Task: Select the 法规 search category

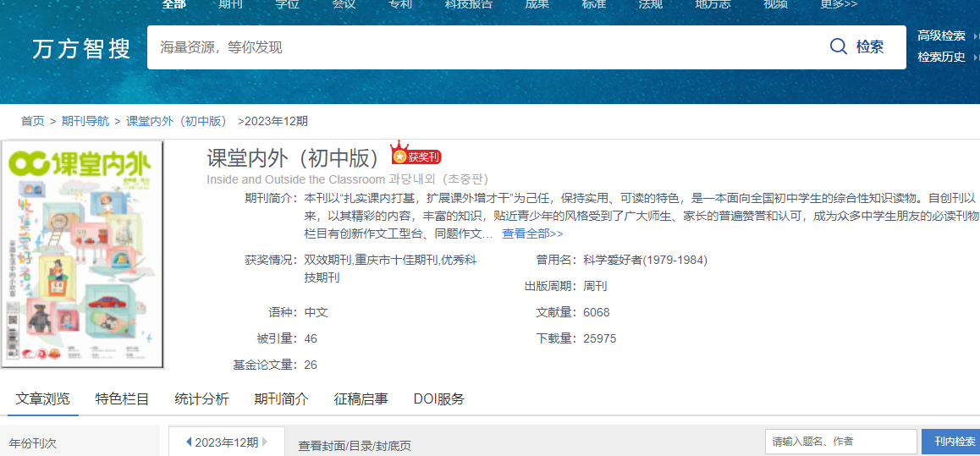Action: point(651,3)
